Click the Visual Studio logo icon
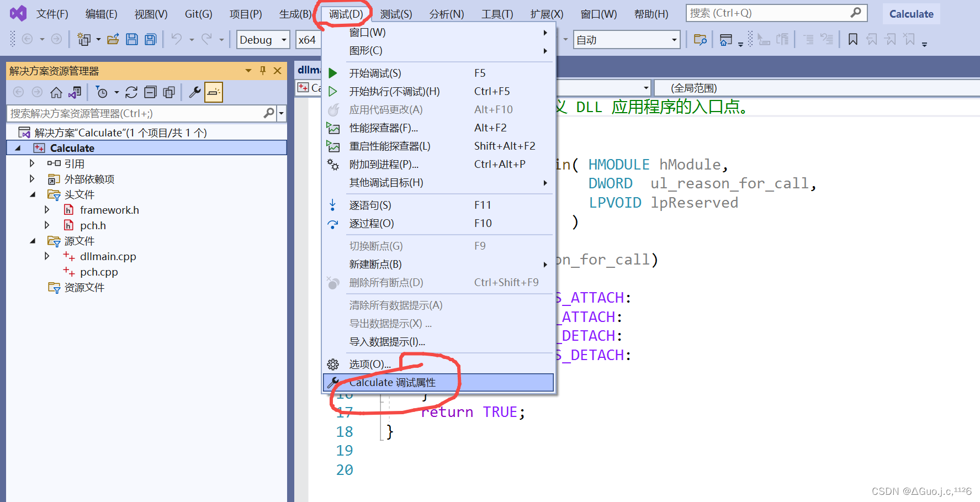This screenshot has height=502, width=980. [x=18, y=13]
